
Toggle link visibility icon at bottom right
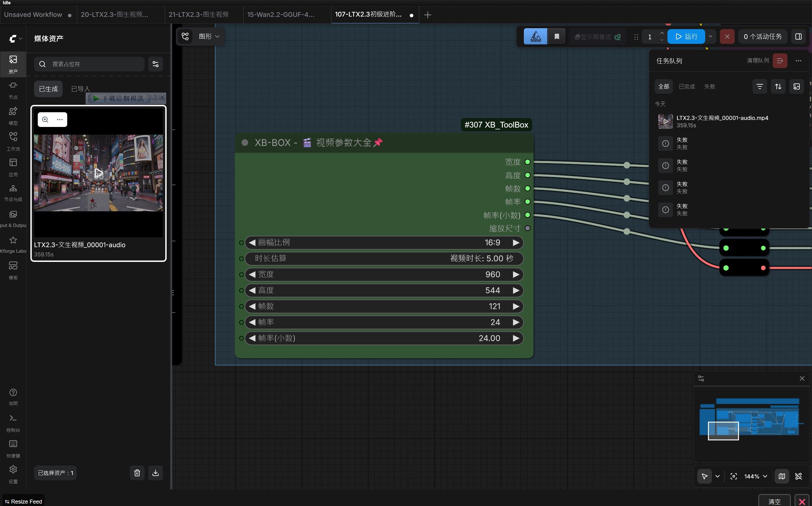pos(798,476)
